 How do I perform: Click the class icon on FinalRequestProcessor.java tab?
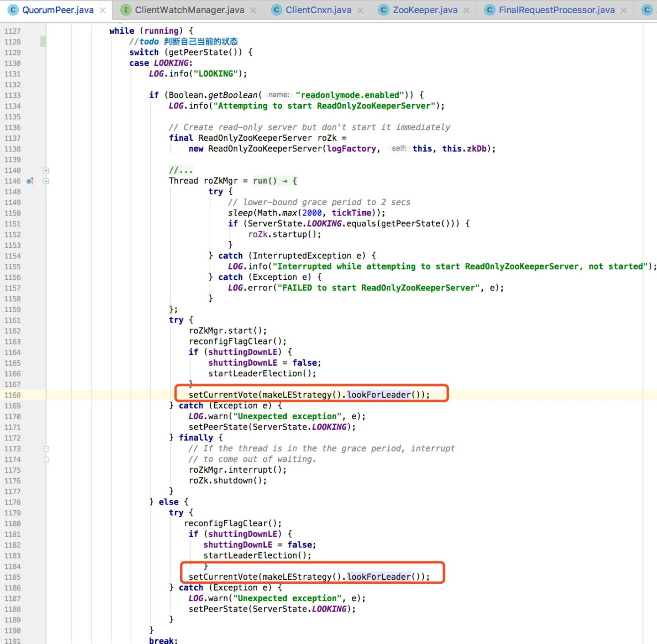click(489, 10)
